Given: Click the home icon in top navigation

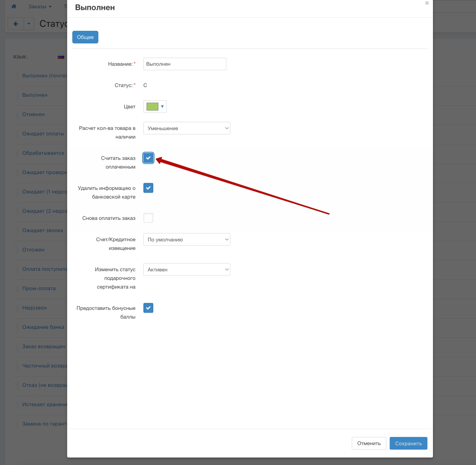Looking at the screenshot, I should pos(14,7).
